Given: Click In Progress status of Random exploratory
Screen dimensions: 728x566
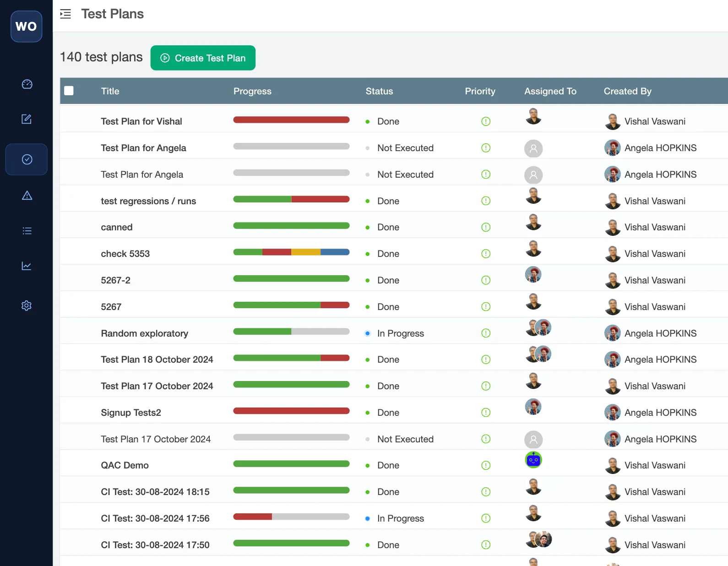Looking at the screenshot, I should click(401, 333).
